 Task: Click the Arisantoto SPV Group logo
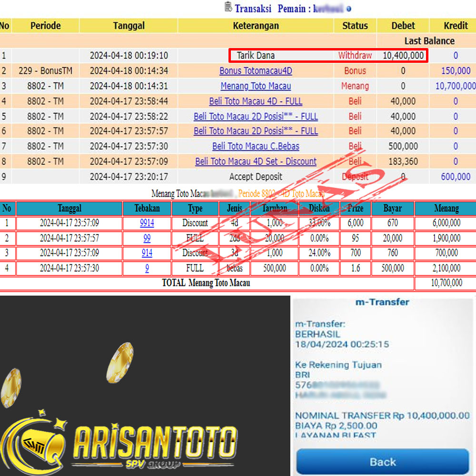[120, 443]
